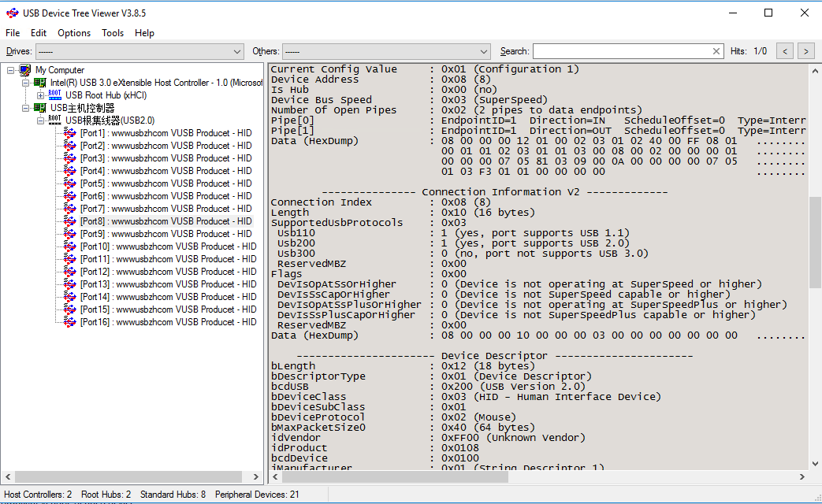
Task: Expand the USB Root Hub (xHCI) node
Action: point(41,95)
